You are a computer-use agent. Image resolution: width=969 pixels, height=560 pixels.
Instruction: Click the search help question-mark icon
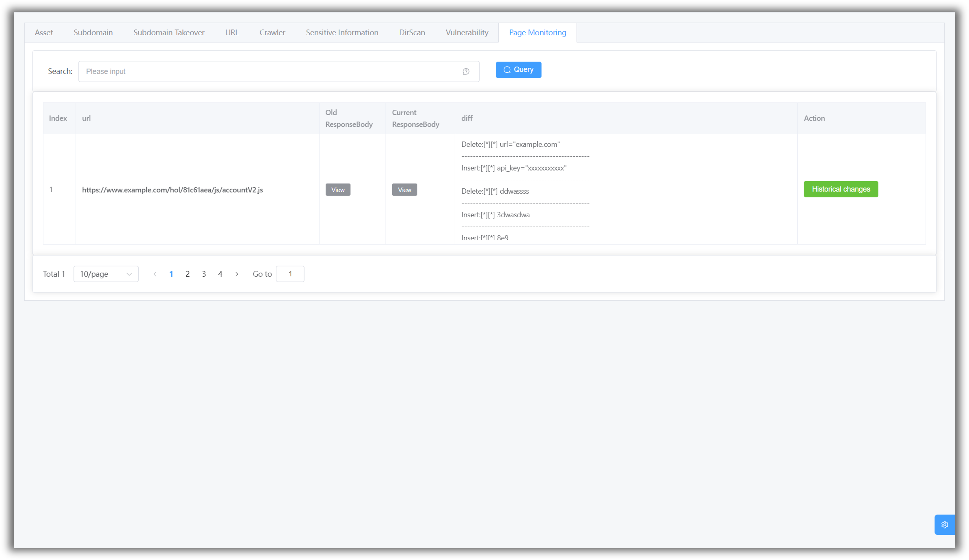(x=466, y=71)
